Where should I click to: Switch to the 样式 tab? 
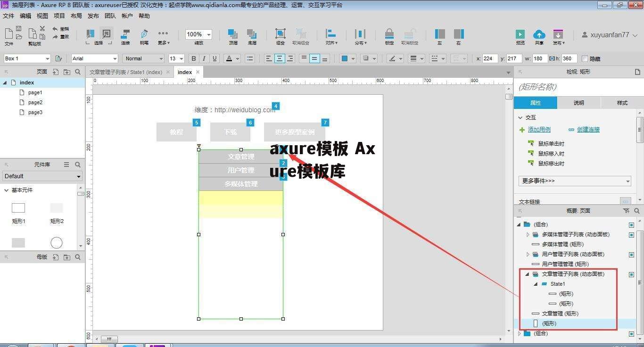(x=622, y=103)
